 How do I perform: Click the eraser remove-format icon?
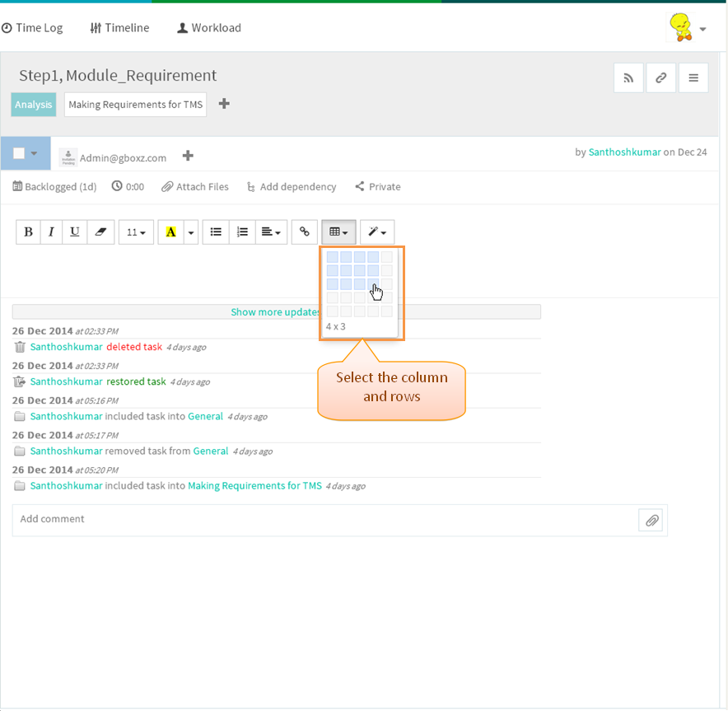click(x=100, y=232)
